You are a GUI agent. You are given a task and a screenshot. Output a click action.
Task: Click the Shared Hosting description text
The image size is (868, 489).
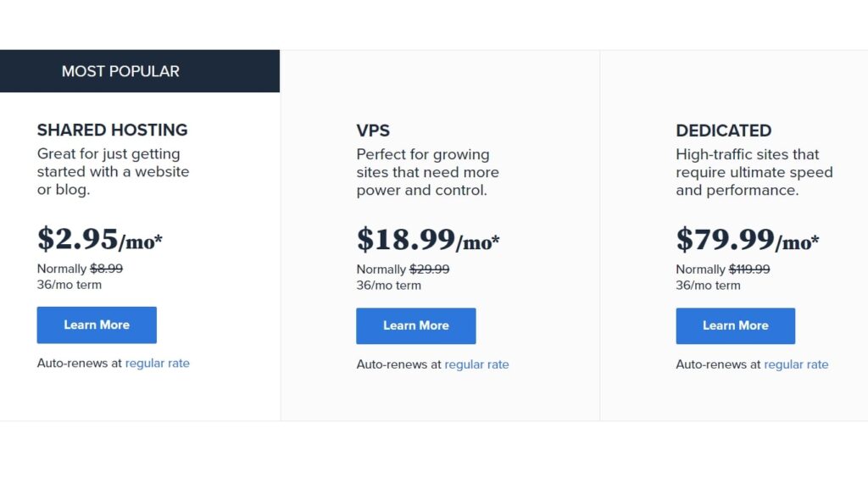pyautogui.click(x=113, y=171)
